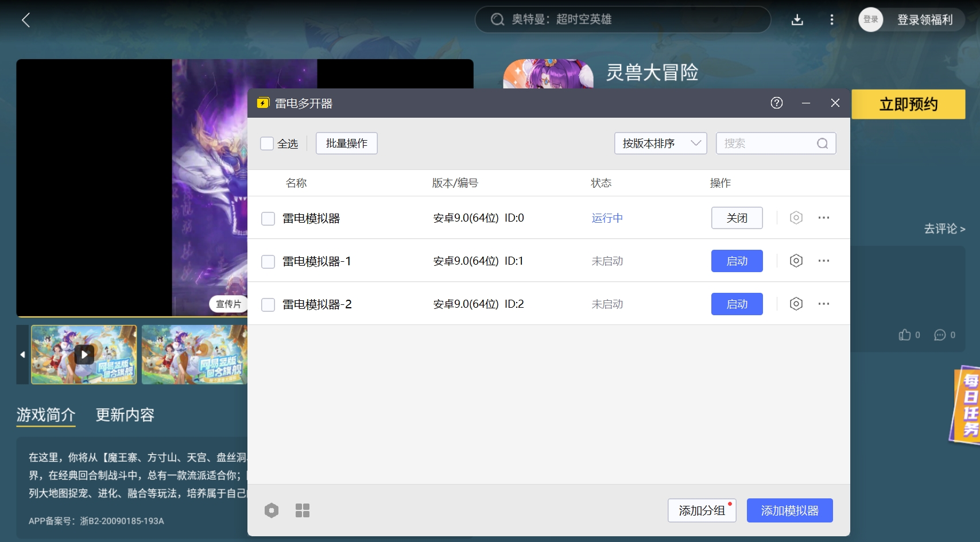Switch to the 游戏简介 tab
Viewport: 980px width, 542px height.
46,415
